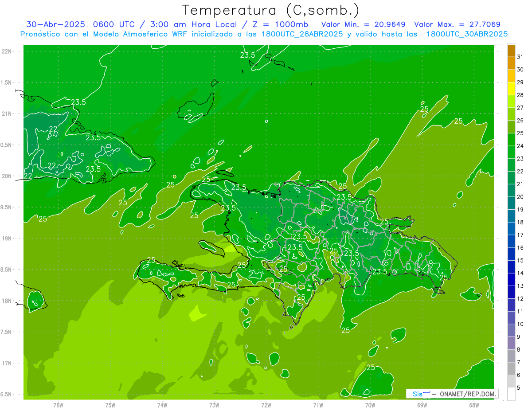
Task: Click the '69W' longitude label
Action: pos(422,405)
